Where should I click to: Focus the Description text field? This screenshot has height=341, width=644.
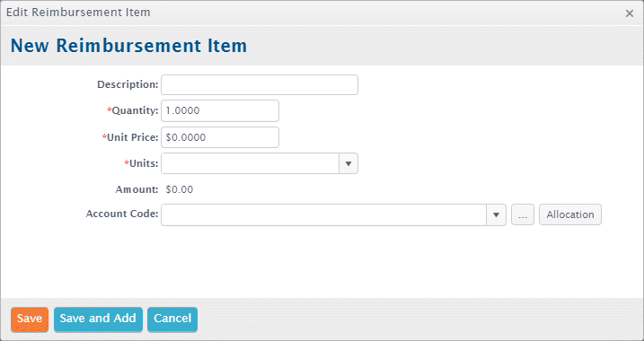[260, 85]
